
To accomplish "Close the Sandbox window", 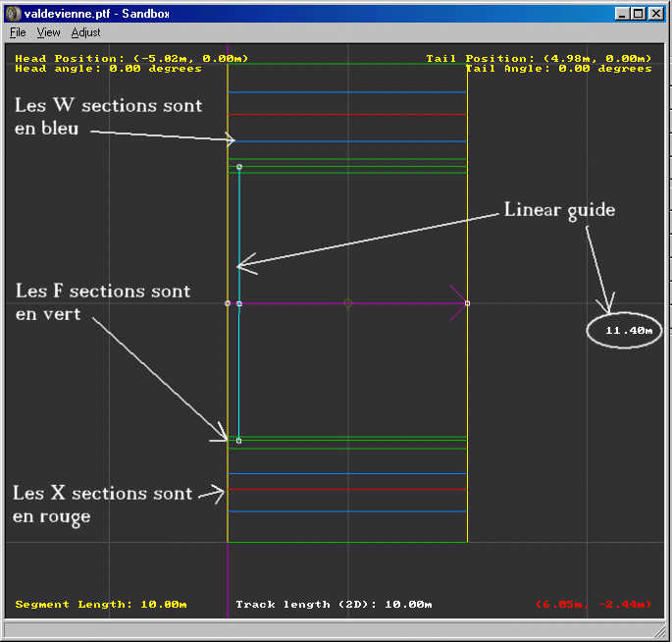I will 655,14.
